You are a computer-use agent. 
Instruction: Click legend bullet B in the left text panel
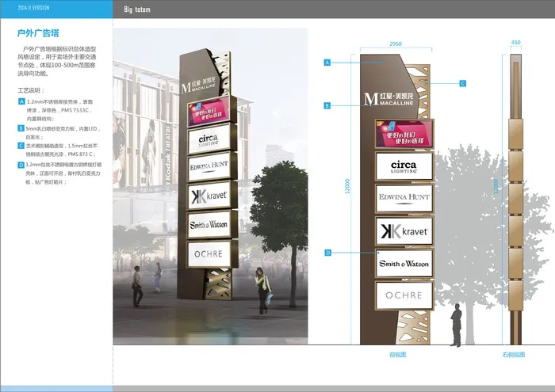tap(21, 127)
